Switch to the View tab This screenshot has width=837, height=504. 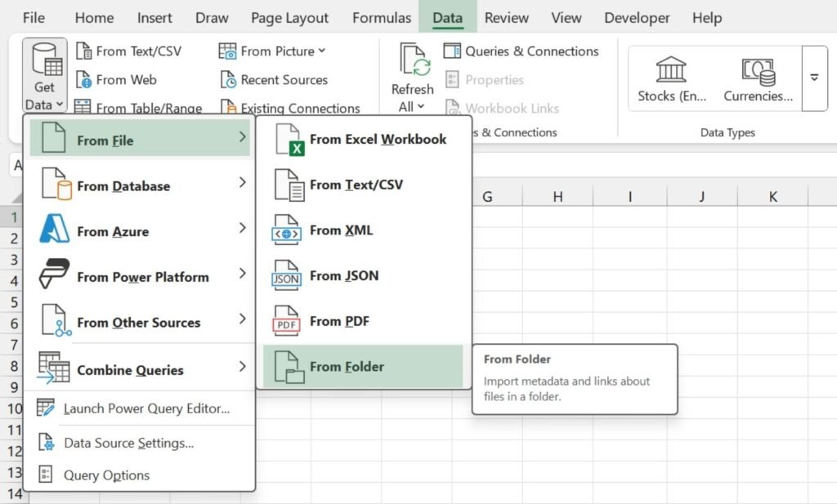coord(566,18)
